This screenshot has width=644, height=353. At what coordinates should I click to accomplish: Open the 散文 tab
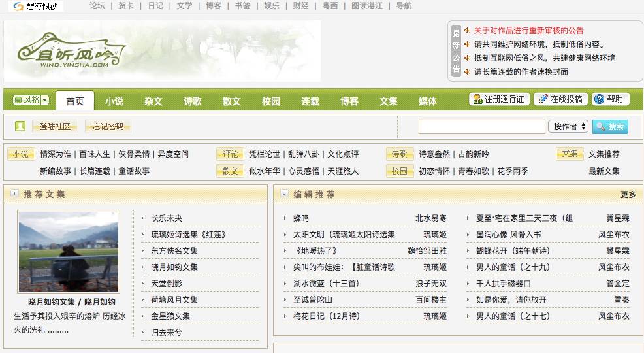pyautogui.click(x=232, y=101)
